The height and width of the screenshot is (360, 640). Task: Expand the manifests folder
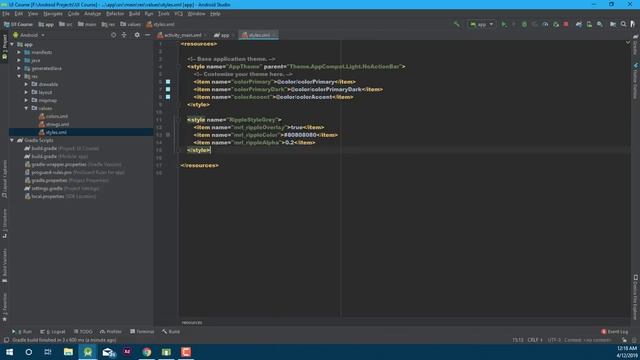(x=19, y=52)
